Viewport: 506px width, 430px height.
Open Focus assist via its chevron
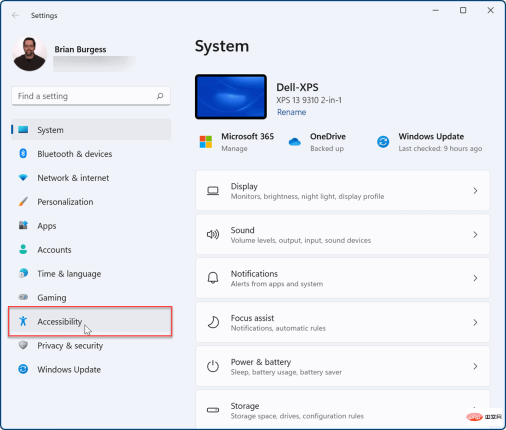[475, 322]
